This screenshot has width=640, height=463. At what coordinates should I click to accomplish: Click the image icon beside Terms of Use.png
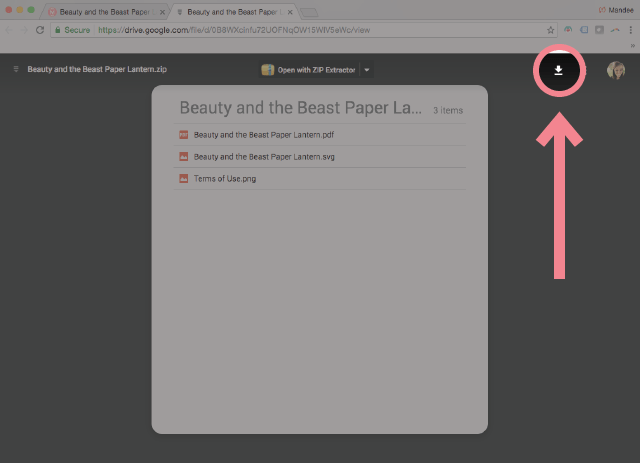[184, 179]
